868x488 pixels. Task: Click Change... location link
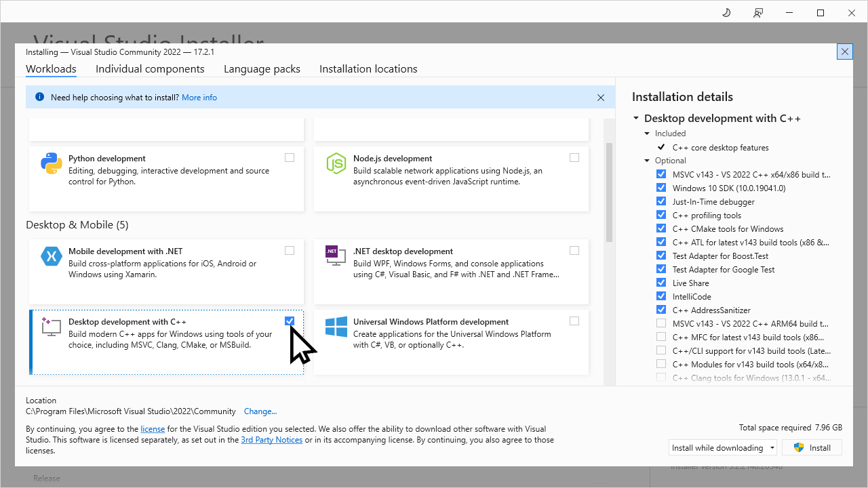260,411
